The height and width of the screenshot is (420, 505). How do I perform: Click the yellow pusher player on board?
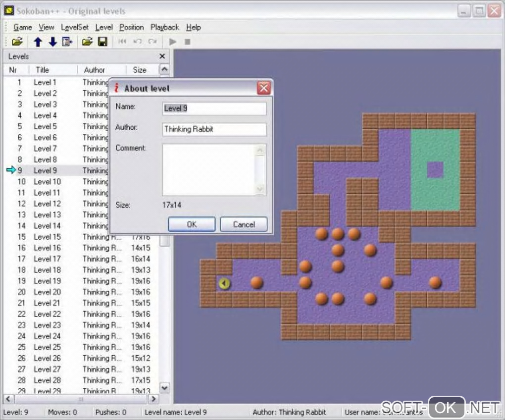coord(224,283)
